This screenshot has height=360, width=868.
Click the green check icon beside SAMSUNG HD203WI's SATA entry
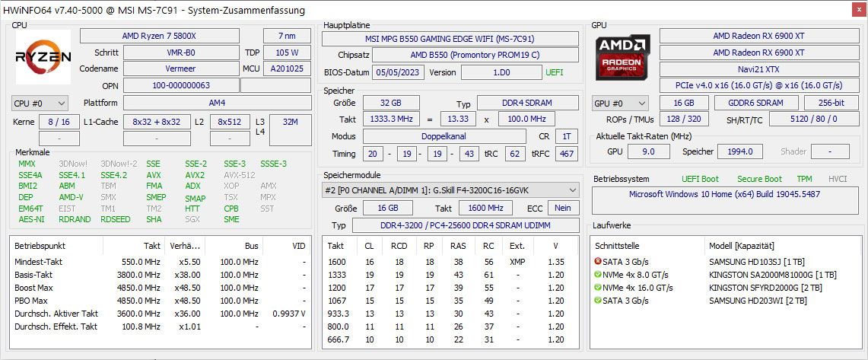pyautogui.click(x=597, y=301)
